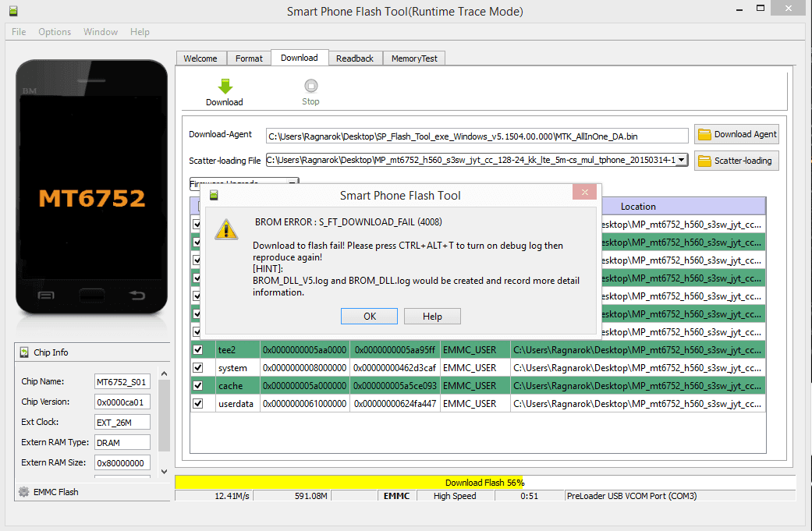812x531 pixels.
Task: Open the Scatter-loading File dropdown arrow
Action: point(682,160)
